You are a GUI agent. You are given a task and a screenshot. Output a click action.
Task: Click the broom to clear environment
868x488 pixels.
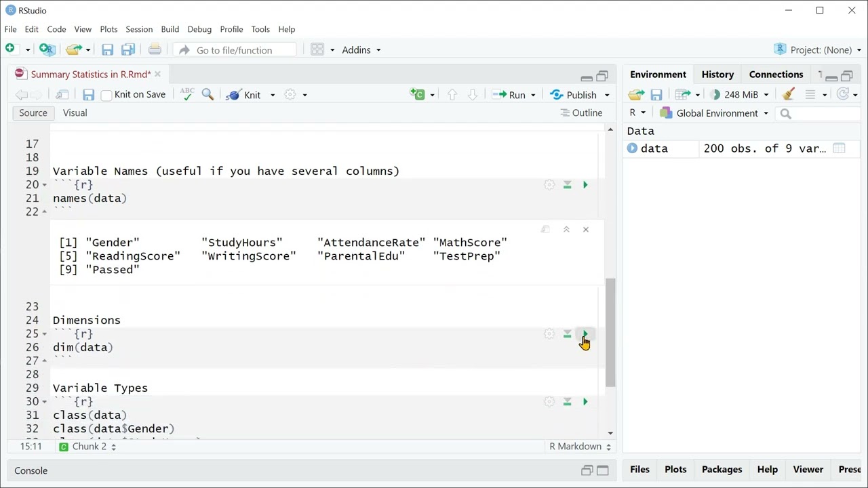(x=788, y=94)
